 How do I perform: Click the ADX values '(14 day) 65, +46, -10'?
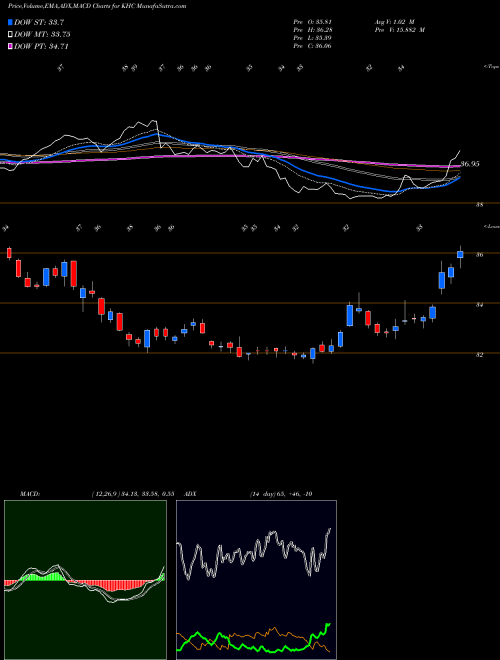tap(281, 494)
